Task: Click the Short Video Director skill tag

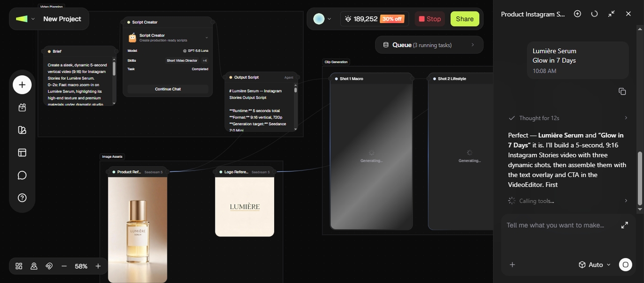Action: 182,60
